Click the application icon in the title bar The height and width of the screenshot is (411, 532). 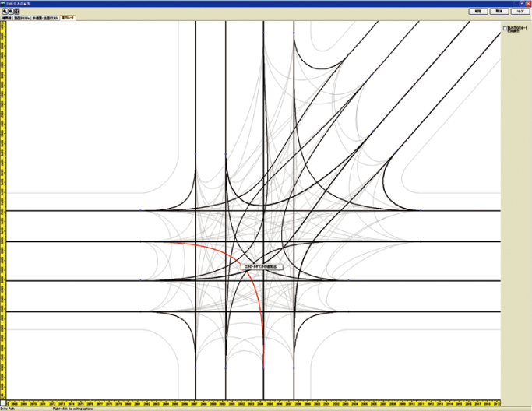coord(2,3)
